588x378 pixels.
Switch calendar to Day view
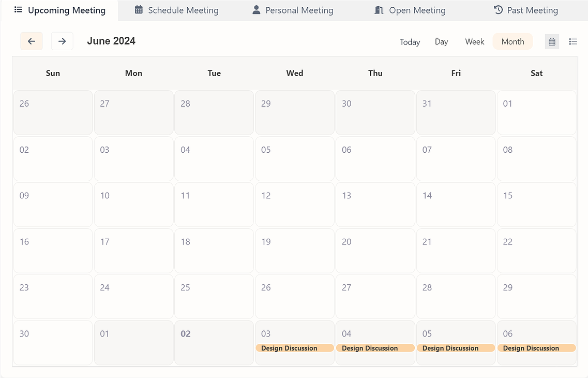pos(441,41)
